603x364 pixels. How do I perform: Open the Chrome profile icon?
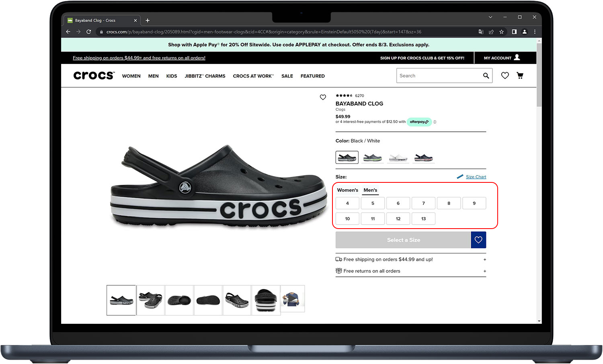(525, 32)
